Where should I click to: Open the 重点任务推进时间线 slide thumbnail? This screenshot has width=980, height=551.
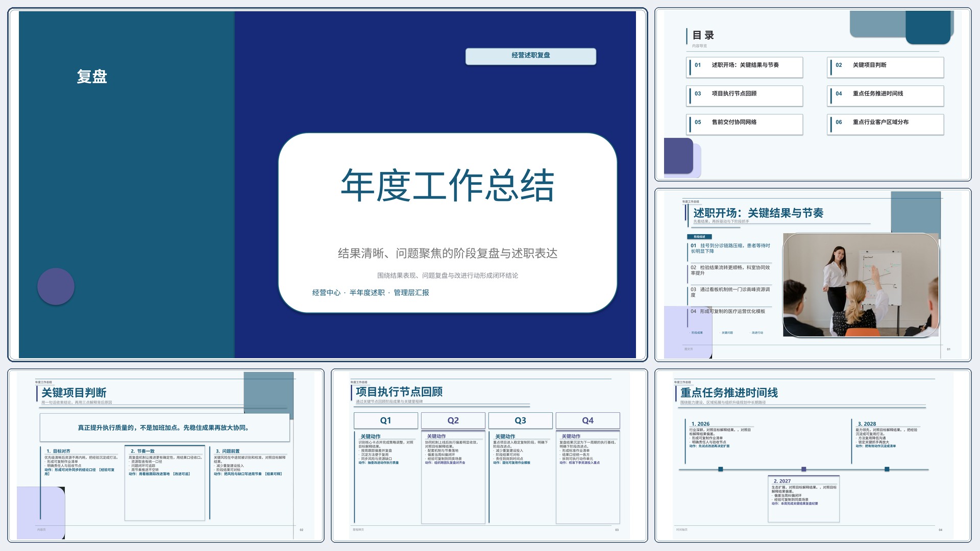[x=813, y=455]
